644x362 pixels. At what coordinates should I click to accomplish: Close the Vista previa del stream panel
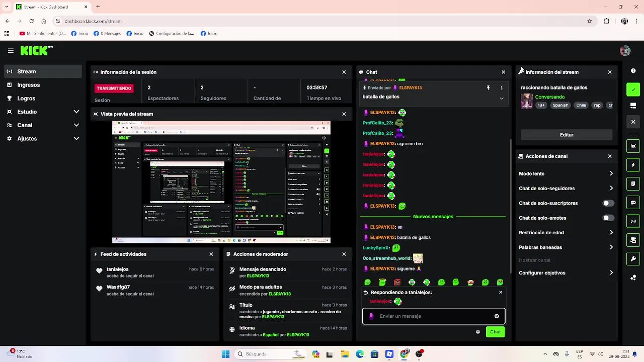[x=344, y=114]
